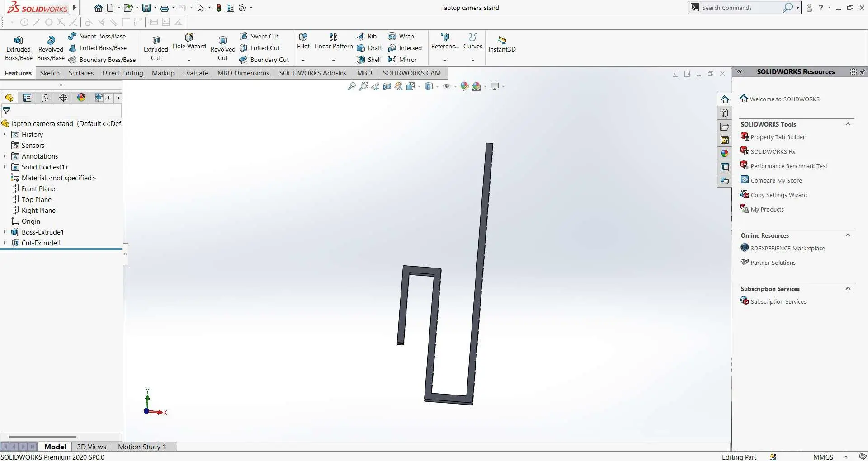Expand the Boss-Extrude1 feature tree node
Viewport: 868px width, 461px height.
click(x=5, y=232)
